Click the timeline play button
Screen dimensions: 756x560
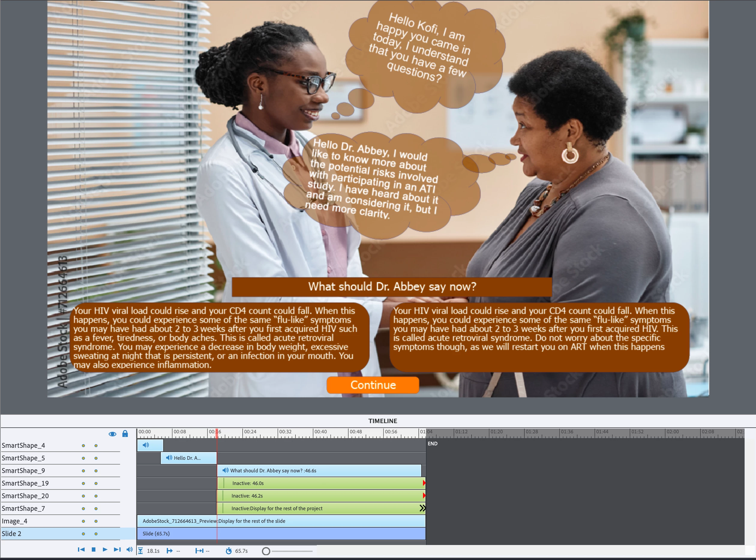(105, 549)
